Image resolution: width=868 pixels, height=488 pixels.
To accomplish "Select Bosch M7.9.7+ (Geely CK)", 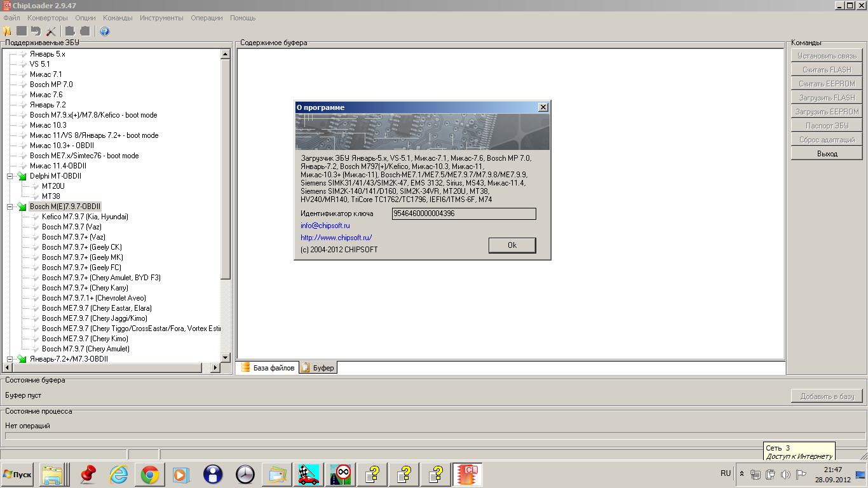I will coord(82,247).
